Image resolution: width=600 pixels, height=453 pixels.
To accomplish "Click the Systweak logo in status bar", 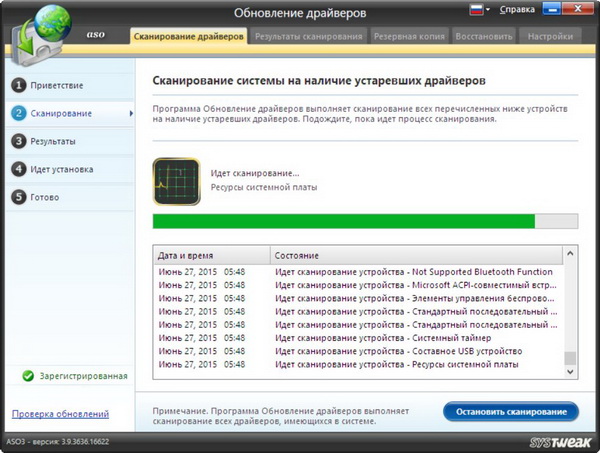I will (x=560, y=442).
